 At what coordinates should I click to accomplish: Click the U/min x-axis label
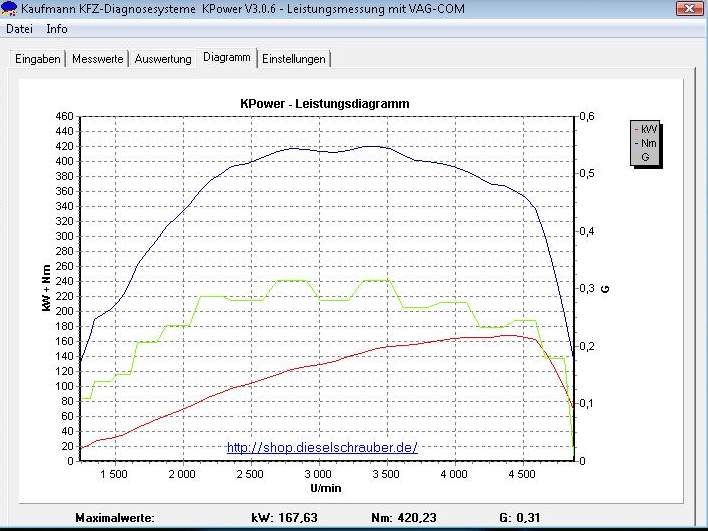click(x=324, y=488)
